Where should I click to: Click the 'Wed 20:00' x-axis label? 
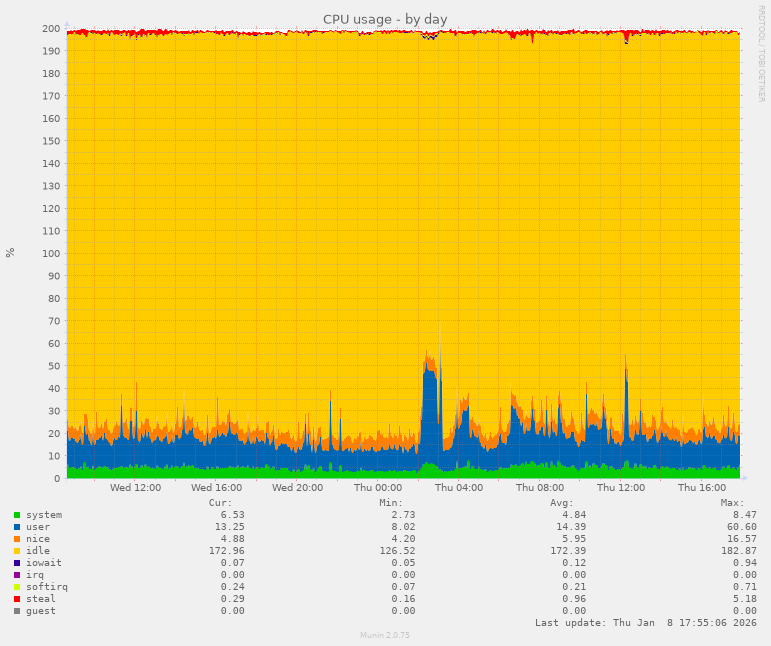tap(297, 488)
